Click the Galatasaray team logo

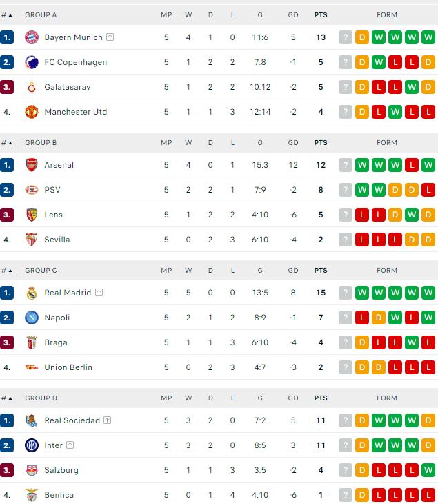[x=31, y=87]
